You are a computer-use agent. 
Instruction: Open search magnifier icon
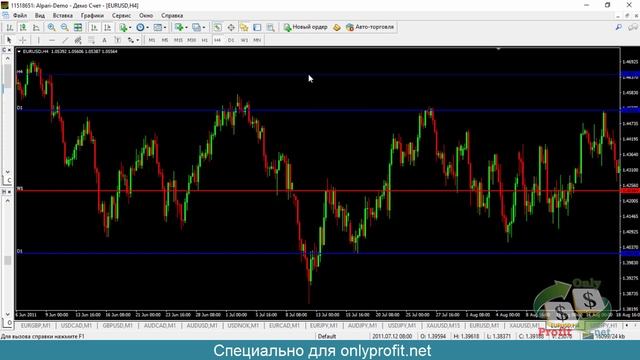click(619, 27)
